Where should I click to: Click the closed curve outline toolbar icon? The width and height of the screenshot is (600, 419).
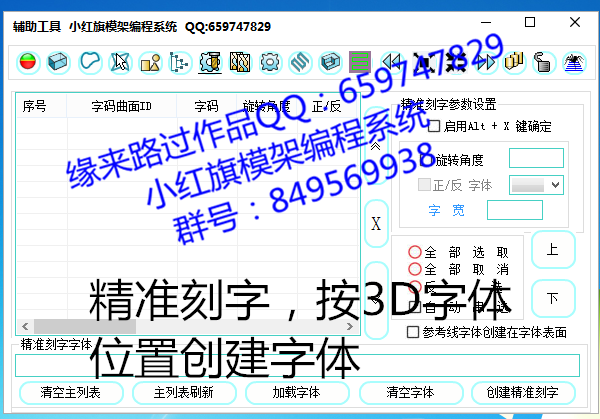(x=90, y=62)
